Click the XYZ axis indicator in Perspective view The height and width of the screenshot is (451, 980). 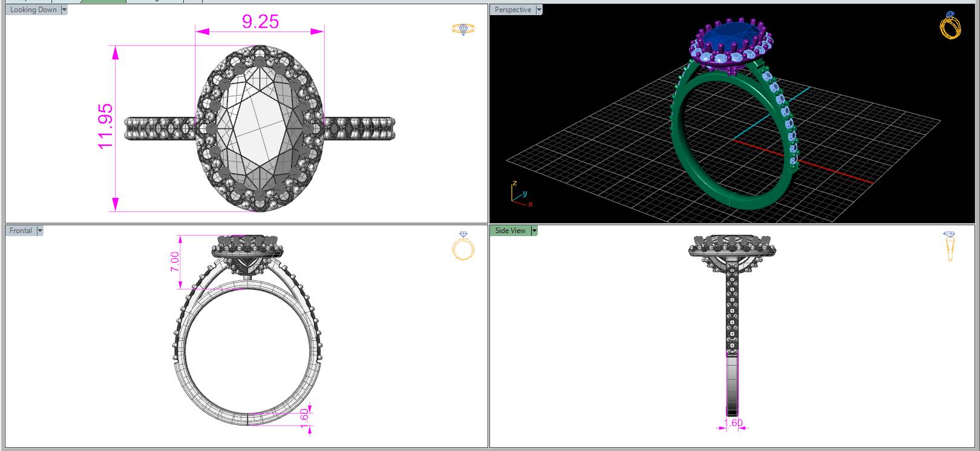[x=521, y=194]
